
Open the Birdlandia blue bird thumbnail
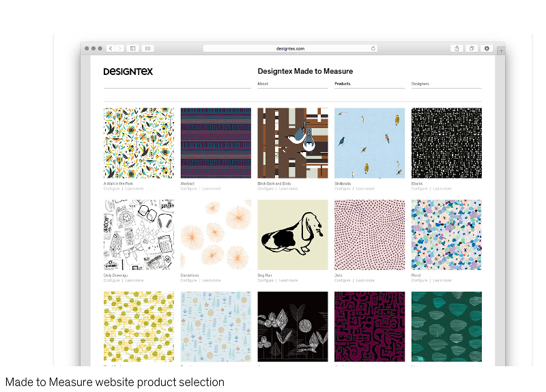click(370, 143)
